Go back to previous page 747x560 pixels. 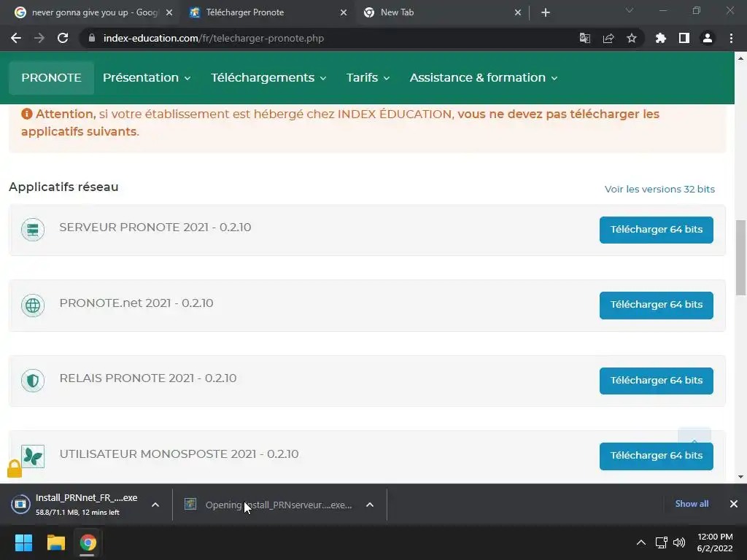click(16, 38)
